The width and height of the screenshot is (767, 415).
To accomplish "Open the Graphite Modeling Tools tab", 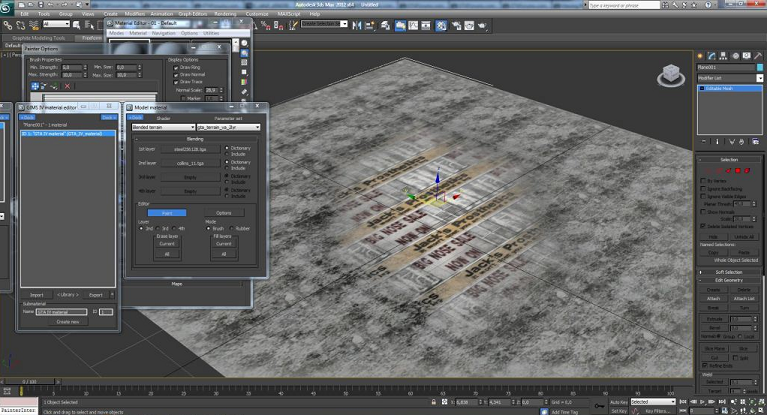I will pos(39,38).
